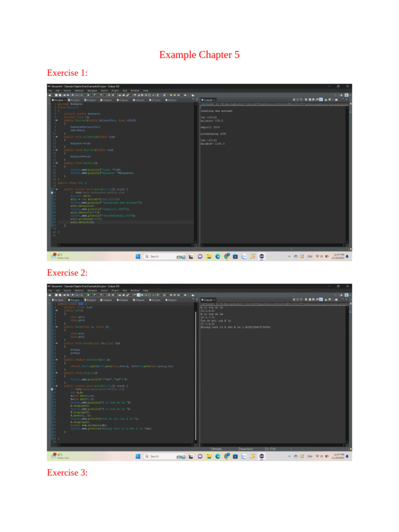Viewport: 399px width, 532px height.
Task: Click the Edge browser icon in Exercise 2 taskbar
Action: (x=218, y=456)
